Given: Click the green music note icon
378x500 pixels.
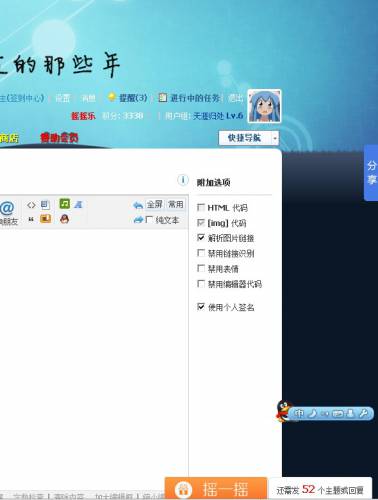Looking at the screenshot, I should [65, 204].
